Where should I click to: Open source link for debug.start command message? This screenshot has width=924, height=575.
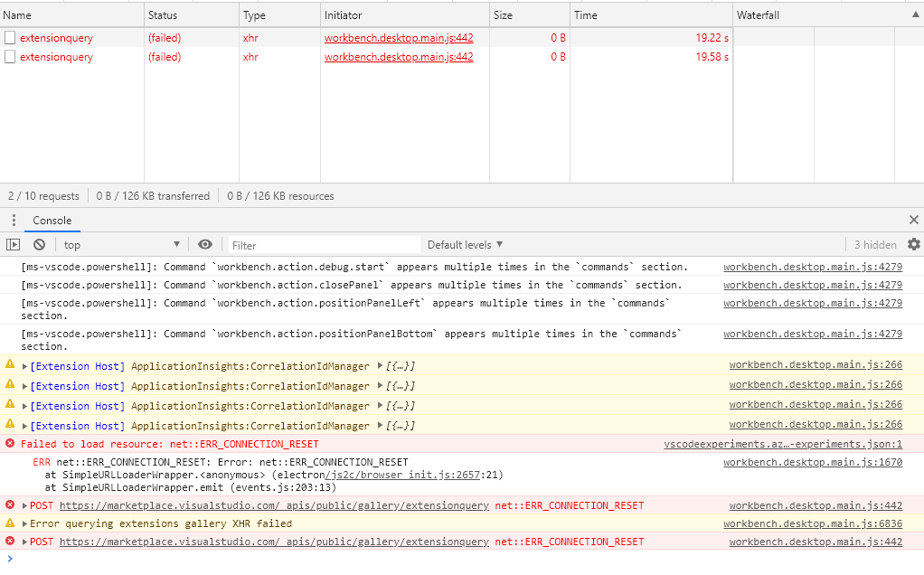813,267
